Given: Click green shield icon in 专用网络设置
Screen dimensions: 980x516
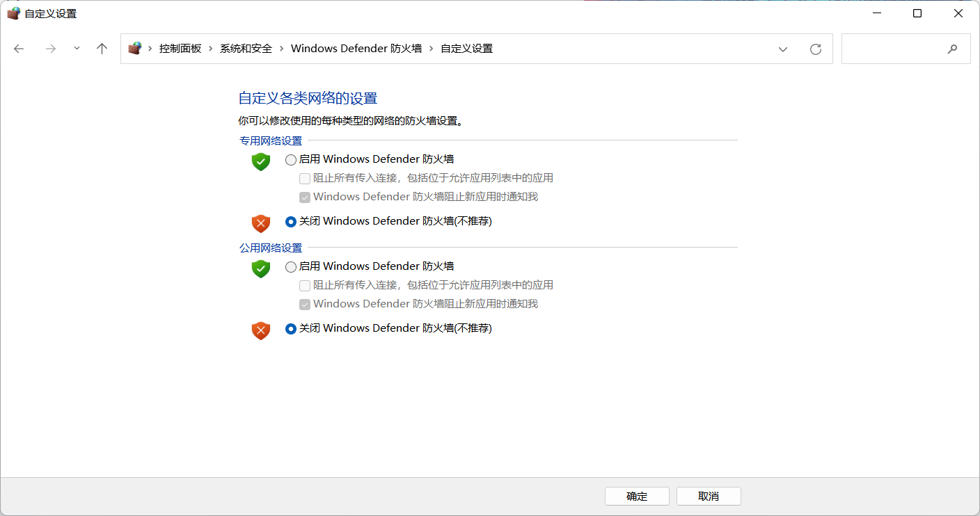Looking at the screenshot, I should click(260, 161).
